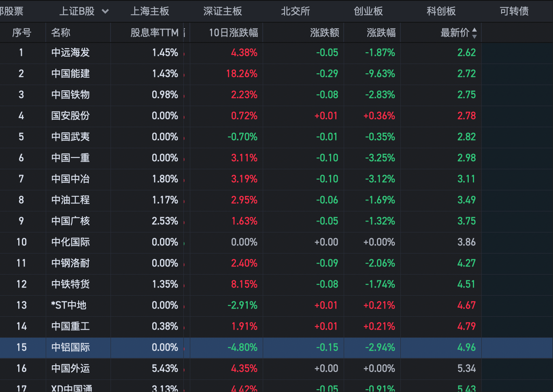
Task: Click the 8.15% value for 中铁特货
Action: point(244,284)
